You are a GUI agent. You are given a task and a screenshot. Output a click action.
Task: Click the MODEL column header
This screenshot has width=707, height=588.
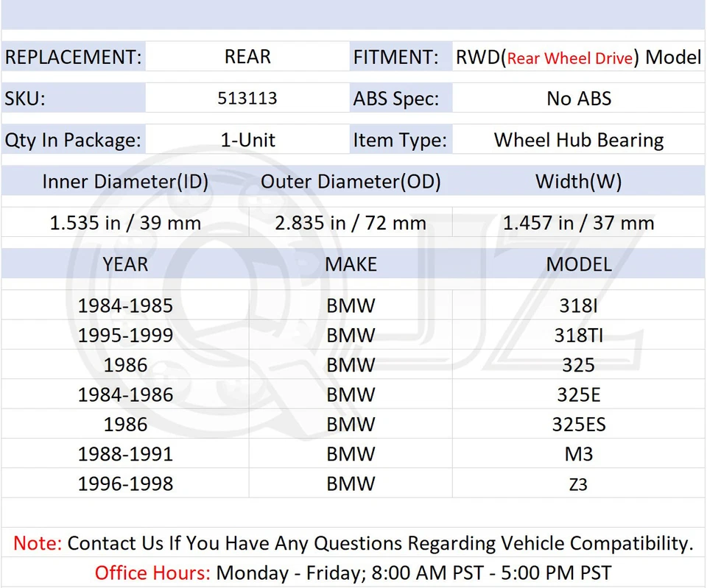pos(579,264)
